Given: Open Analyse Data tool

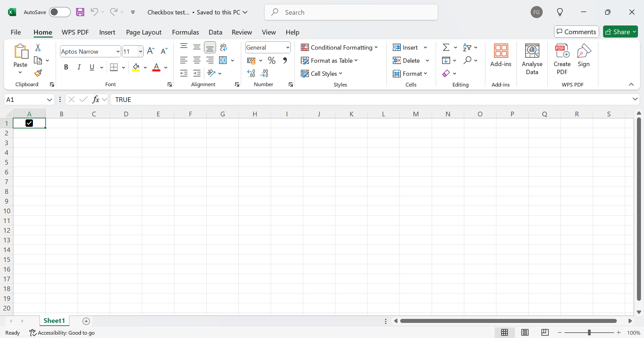Looking at the screenshot, I should [532, 59].
